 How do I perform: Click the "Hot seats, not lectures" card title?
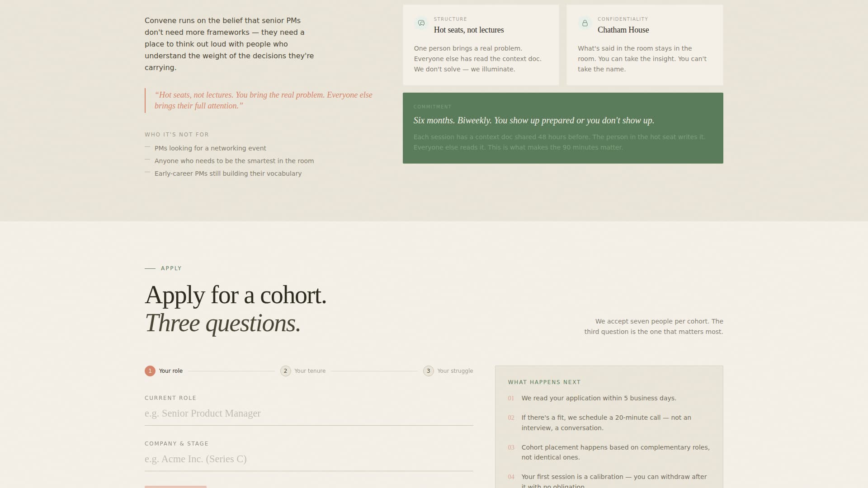coord(468,30)
